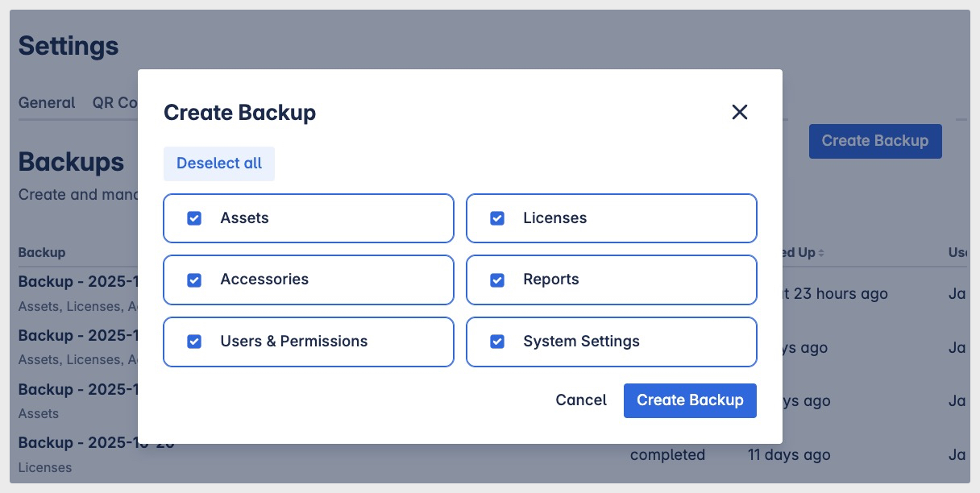Disable the System Settings checkbox
The height and width of the screenshot is (493, 980).
(x=497, y=342)
